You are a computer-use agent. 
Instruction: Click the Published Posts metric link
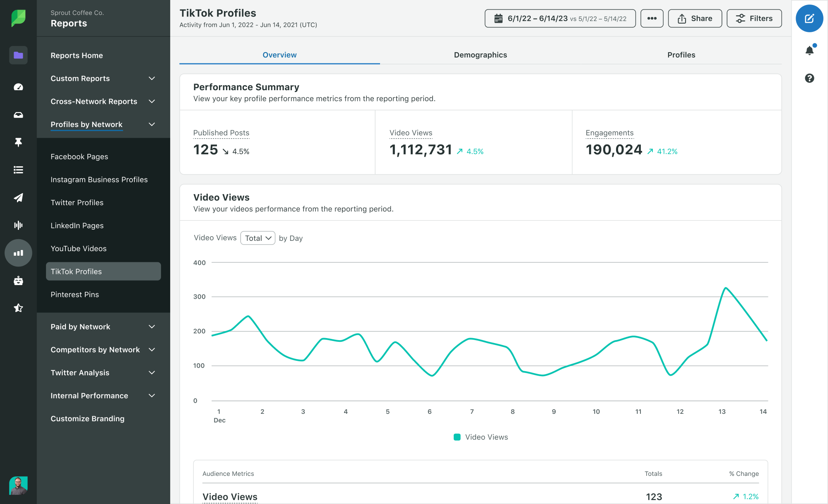point(221,132)
